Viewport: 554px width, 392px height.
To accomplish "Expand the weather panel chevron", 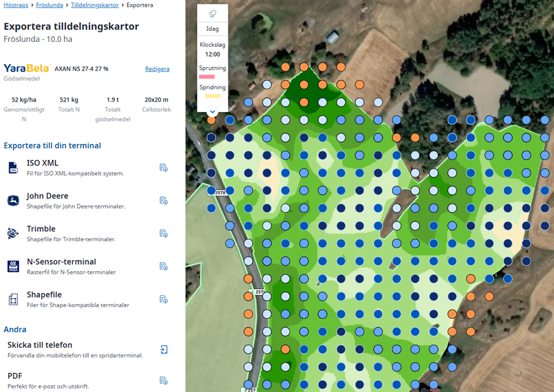I will pyautogui.click(x=212, y=112).
